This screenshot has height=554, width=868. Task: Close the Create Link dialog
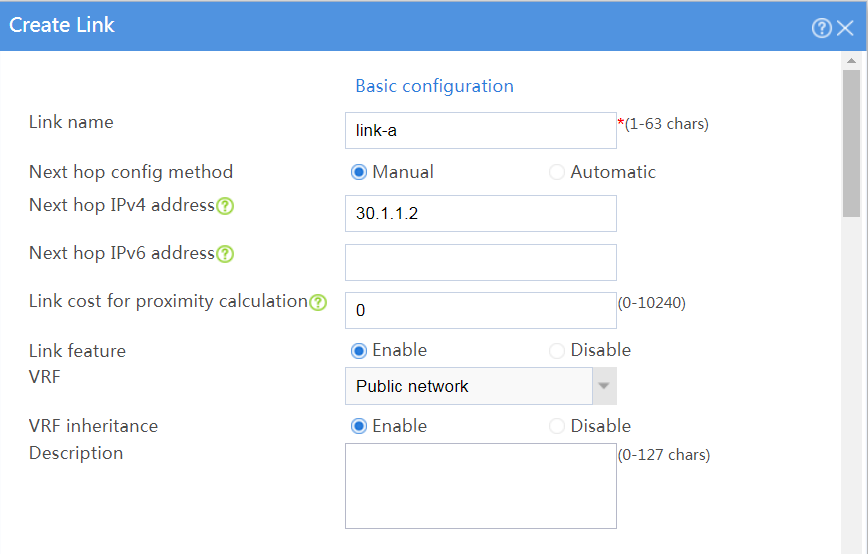pos(845,28)
